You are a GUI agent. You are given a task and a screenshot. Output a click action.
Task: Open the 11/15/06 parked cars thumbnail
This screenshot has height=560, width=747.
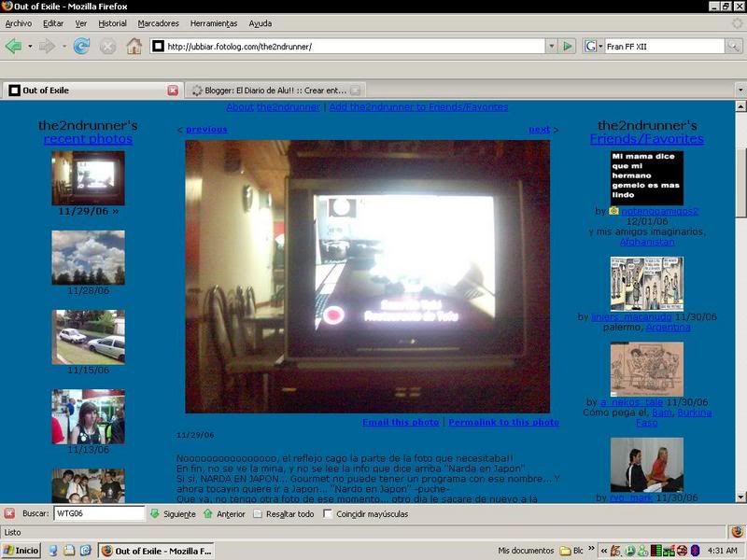tap(88, 337)
